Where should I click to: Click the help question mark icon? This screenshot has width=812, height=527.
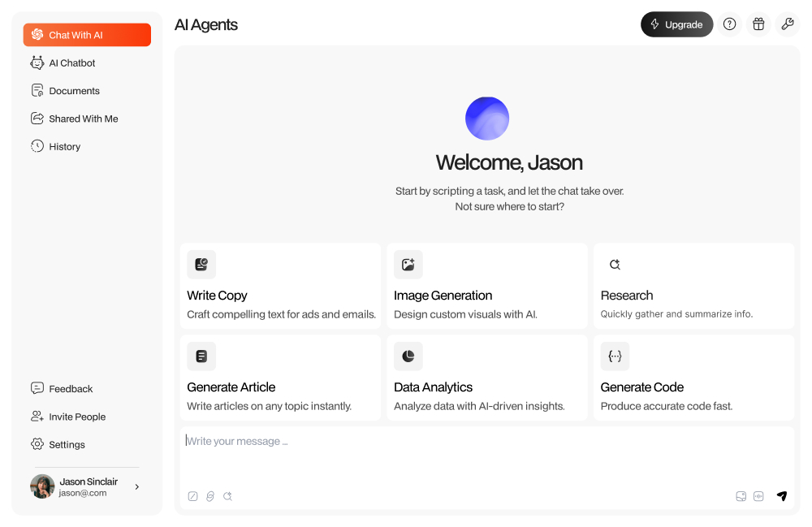tap(730, 24)
